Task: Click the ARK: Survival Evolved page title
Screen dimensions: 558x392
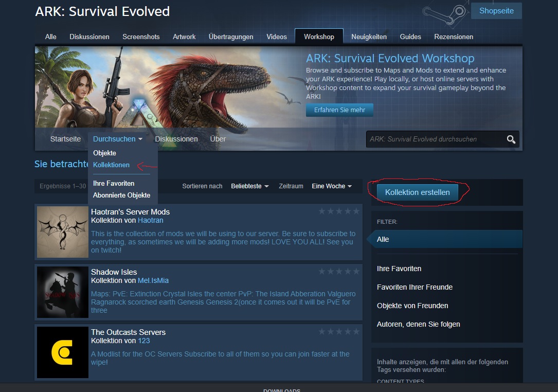Action: (x=102, y=11)
